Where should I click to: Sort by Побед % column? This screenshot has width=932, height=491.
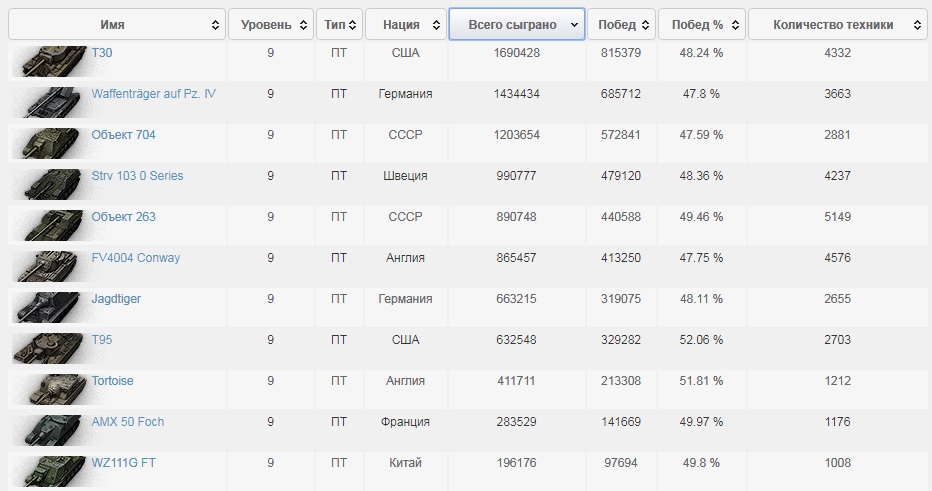701,24
